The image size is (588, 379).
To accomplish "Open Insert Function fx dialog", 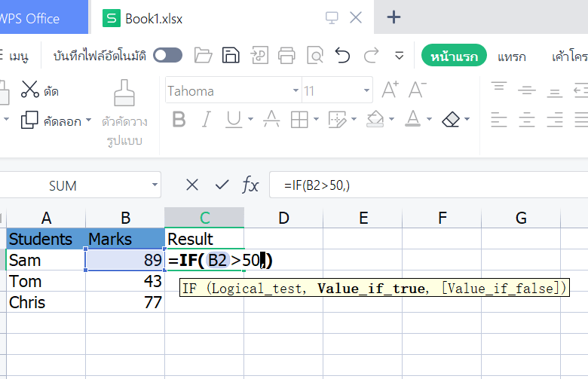I will pyautogui.click(x=250, y=185).
